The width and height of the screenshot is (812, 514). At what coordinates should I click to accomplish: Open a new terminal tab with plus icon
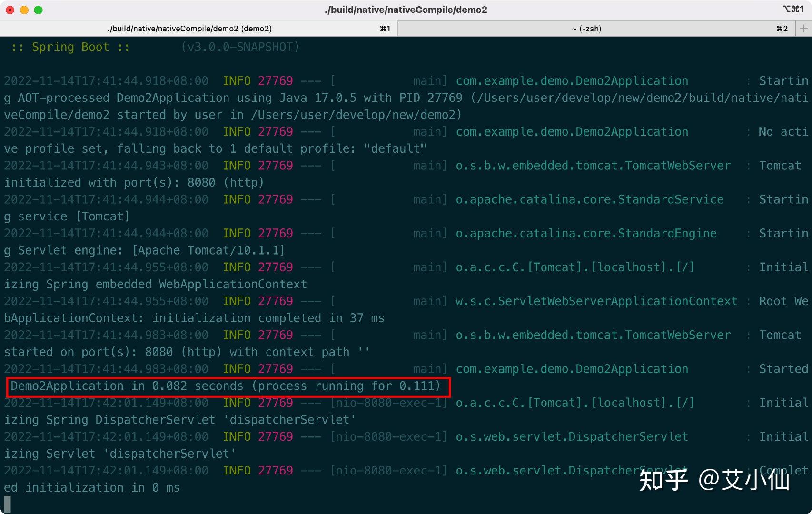804,29
